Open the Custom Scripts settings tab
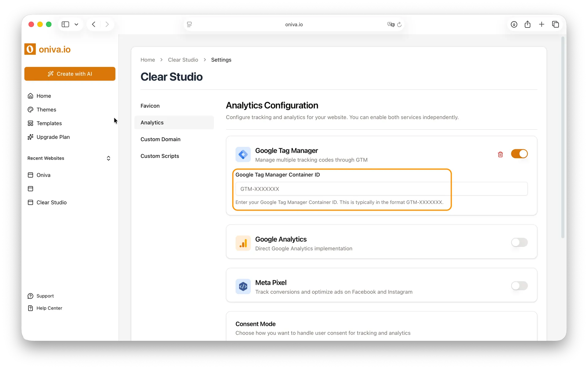The image size is (588, 369). click(160, 156)
